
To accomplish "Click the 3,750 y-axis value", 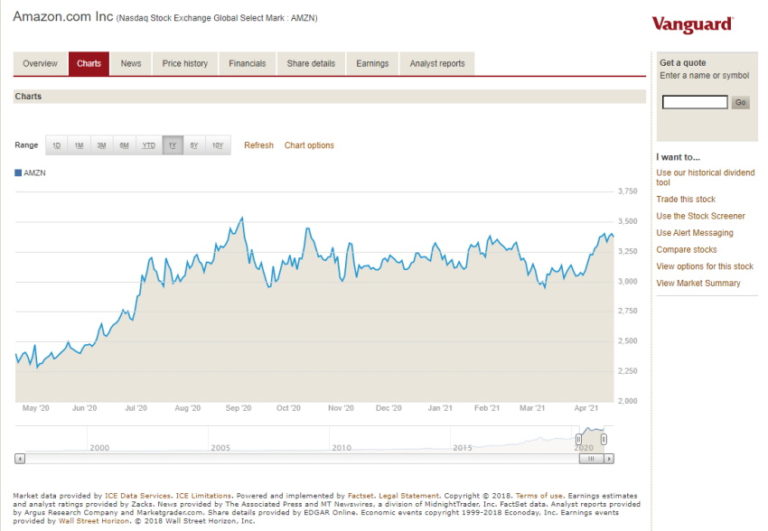I will click(627, 192).
